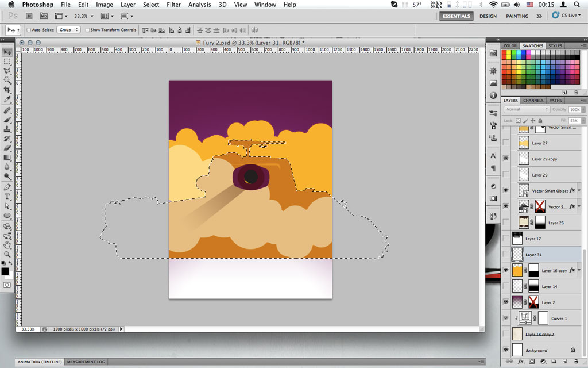Open the Auto-Select Group dropdown
Screen dimensions: 588x368
pos(68,30)
